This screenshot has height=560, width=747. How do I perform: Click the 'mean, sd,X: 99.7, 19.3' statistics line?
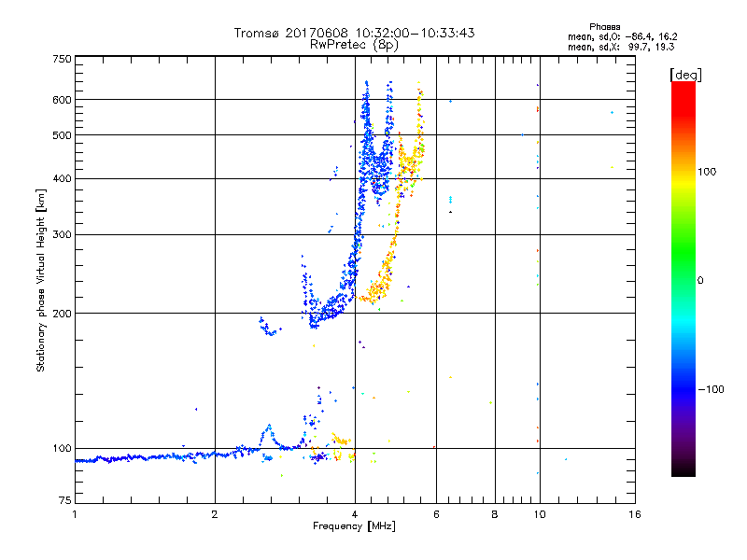pos(621,47)
